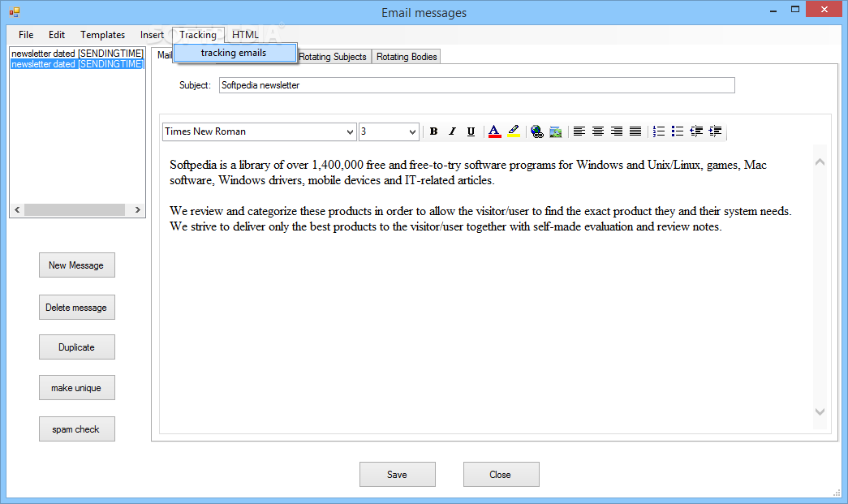The height and width of the screenshot is (504, 848).
Task: Open the Times New Roman font dropdown
Action: pos(350,132)
